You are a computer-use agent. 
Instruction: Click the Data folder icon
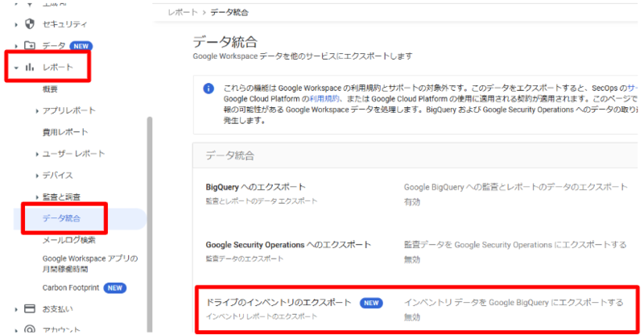point(30,45)
